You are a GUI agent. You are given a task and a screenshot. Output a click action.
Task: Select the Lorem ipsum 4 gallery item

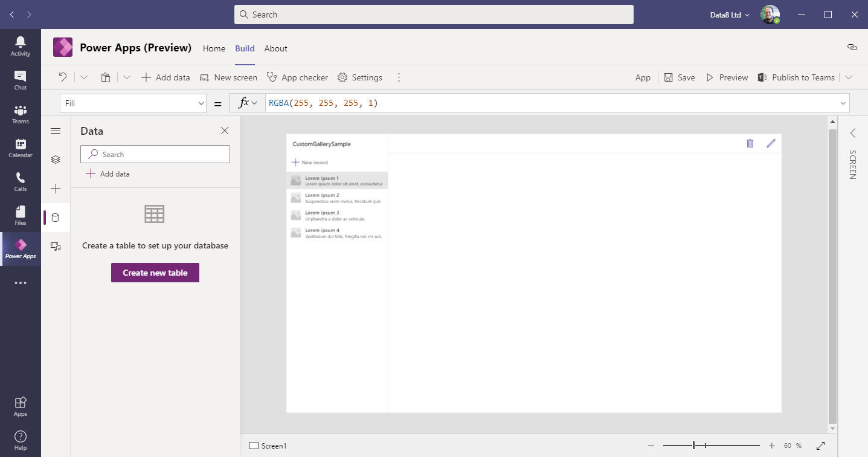pos(337,233)
